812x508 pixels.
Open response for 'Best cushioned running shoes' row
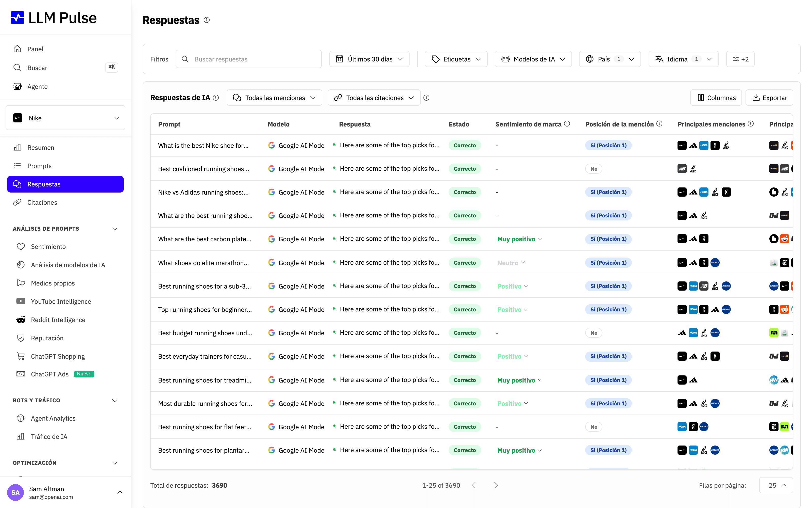389,169
